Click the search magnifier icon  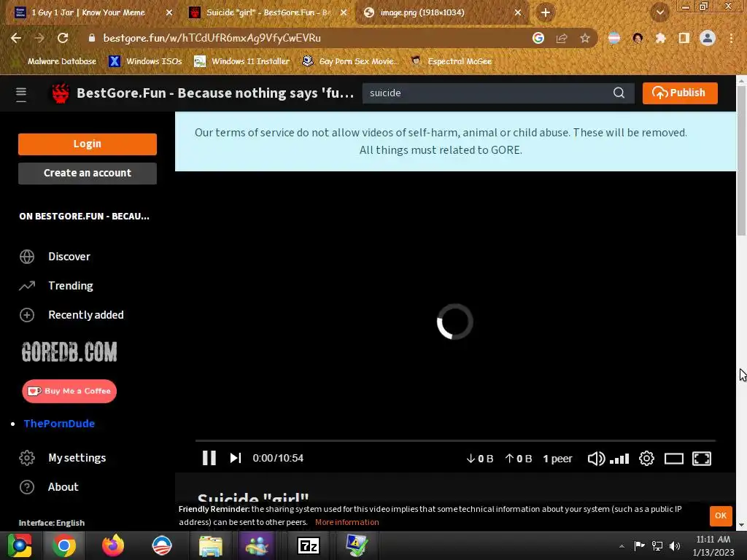619,93
